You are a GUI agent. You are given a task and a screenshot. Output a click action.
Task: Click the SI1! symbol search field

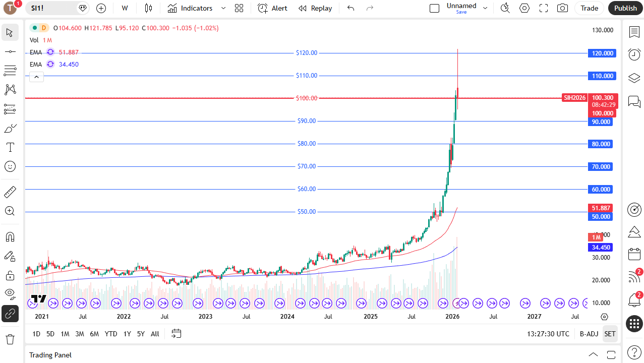(58, 8)
